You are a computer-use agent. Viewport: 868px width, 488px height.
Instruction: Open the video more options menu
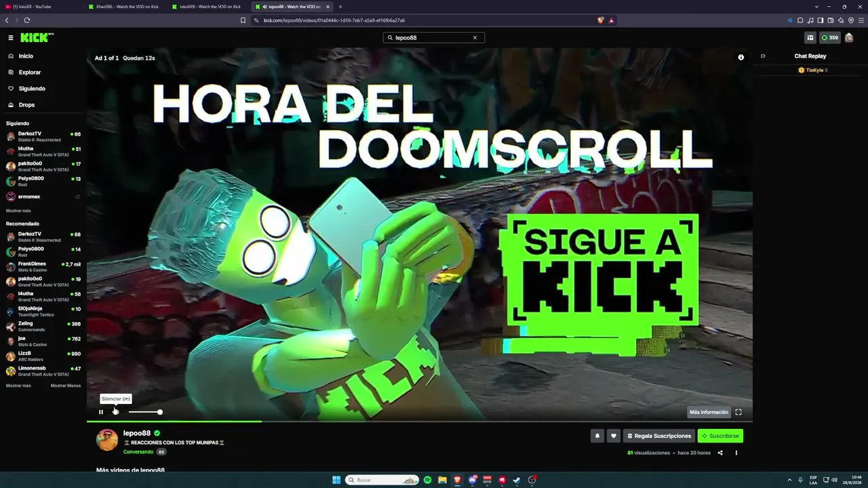click(736, 453)
